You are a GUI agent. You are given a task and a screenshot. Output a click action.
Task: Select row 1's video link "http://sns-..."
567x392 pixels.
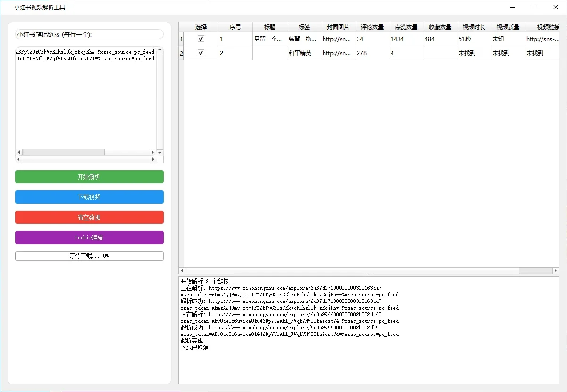pyautogui.click(x=542, y=39)
